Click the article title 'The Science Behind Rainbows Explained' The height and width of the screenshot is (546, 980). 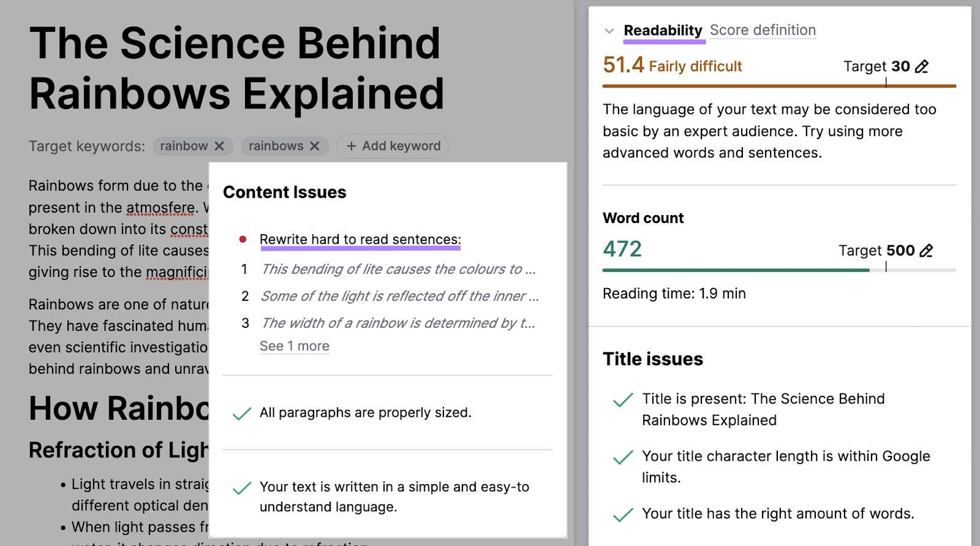[236, 68]
